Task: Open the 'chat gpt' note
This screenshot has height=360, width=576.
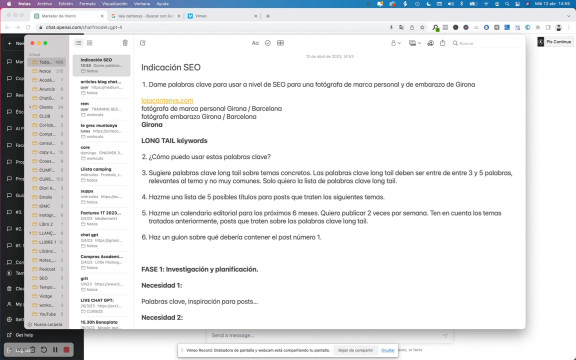Action: (101, 240)
